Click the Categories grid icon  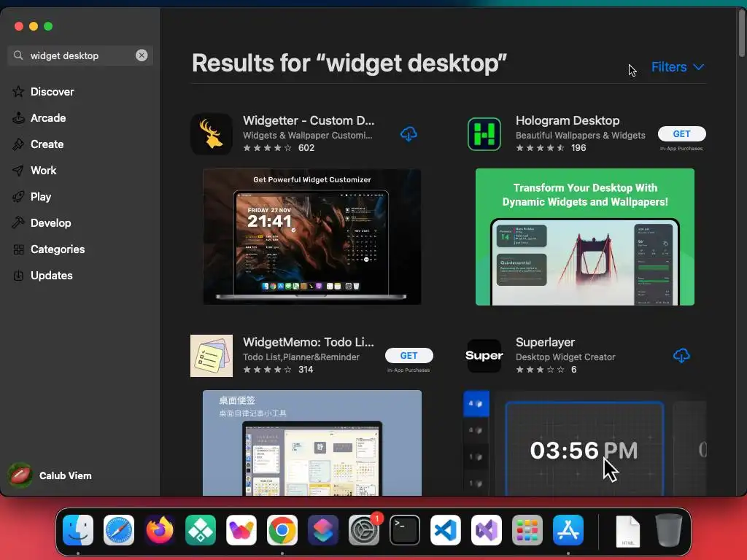pyautogui.click(x=18, y=249)
